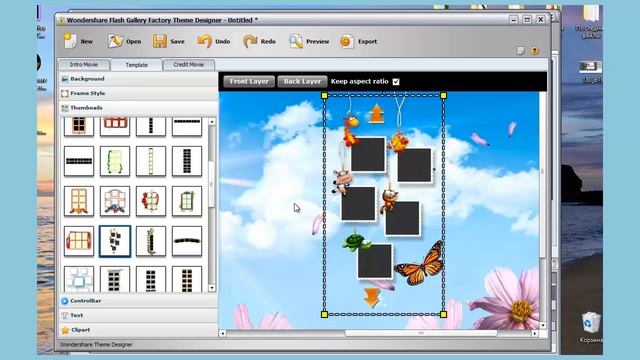
Task: Open help with the question mark icon
Action: [535, 51]
